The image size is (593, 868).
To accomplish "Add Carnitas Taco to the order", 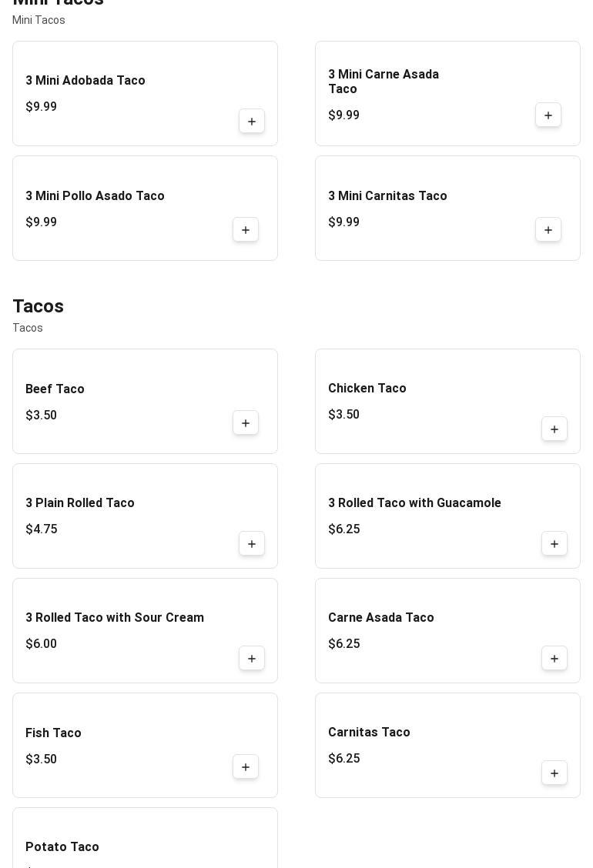I will (554, 773).
